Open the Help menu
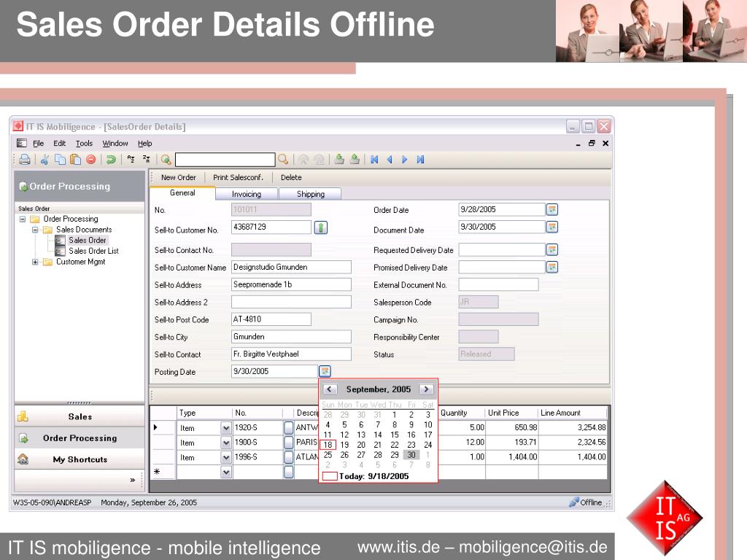The image size is (747, 560). pos(145,144)
